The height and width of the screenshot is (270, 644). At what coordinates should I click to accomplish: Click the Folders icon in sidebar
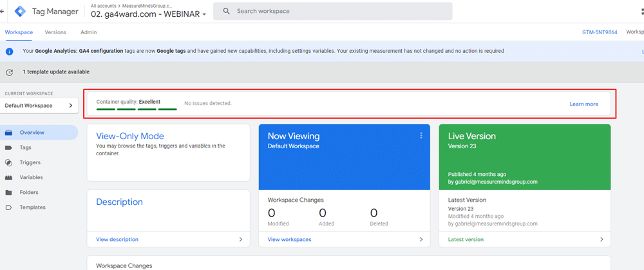point(8,192)
